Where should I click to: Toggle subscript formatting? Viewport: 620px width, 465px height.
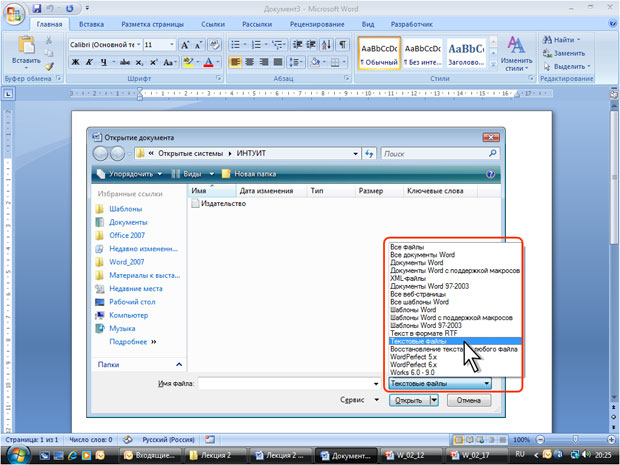(139, 62)
